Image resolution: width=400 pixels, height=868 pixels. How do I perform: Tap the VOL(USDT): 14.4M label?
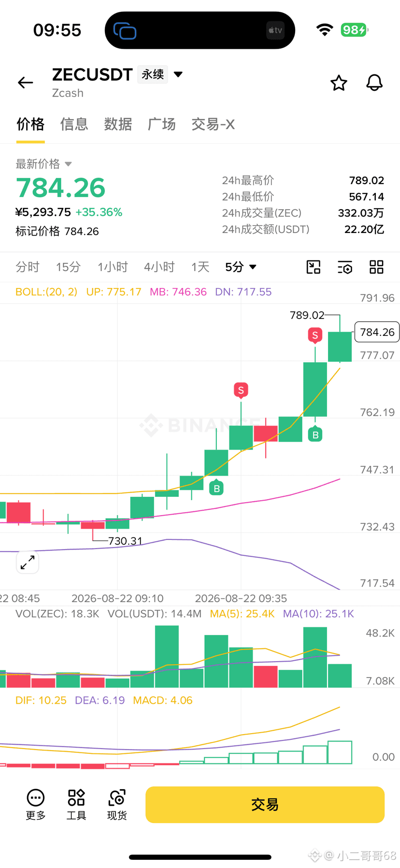(155, 614)
